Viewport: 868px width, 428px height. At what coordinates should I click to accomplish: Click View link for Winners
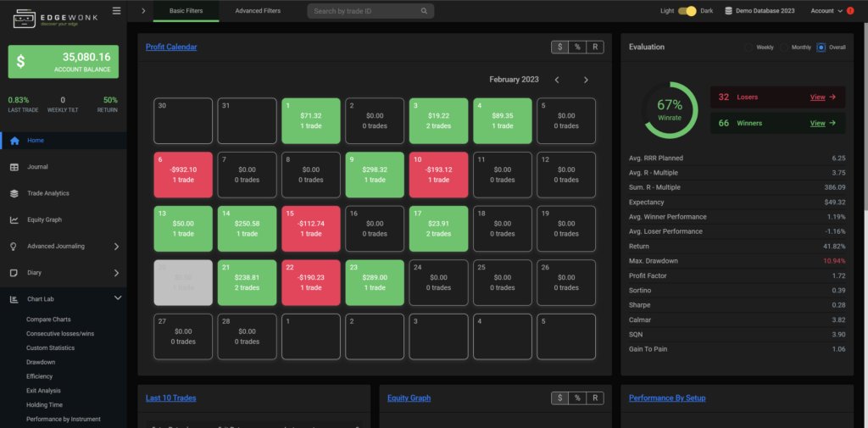(x=818, y=123)
